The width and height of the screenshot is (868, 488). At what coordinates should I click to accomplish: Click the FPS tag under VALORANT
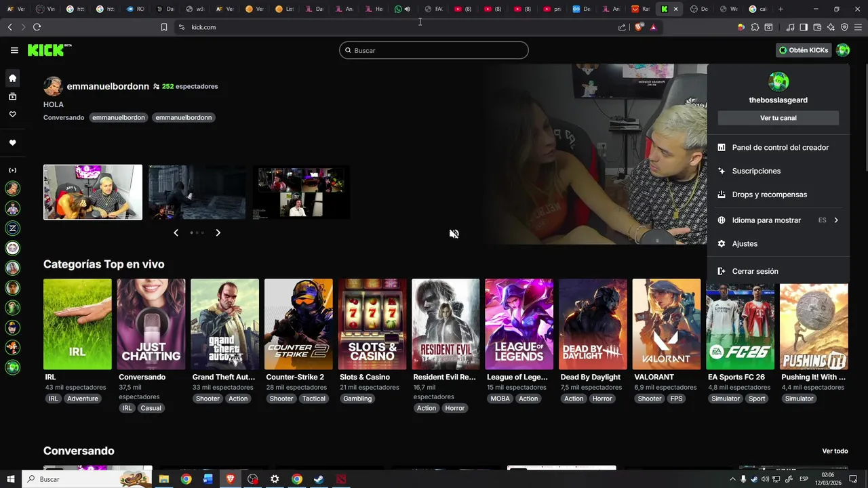pos(677,399)
